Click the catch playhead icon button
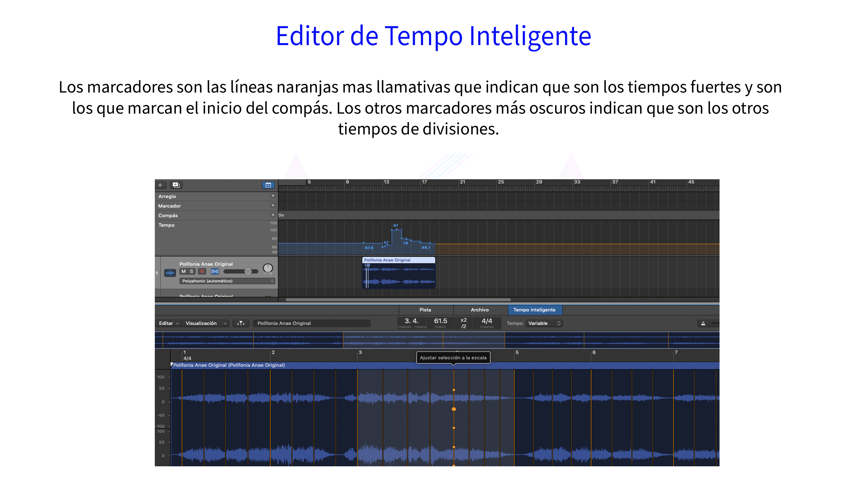The width and height of the screenshot is (868, 488). click(x=241, y=323)
